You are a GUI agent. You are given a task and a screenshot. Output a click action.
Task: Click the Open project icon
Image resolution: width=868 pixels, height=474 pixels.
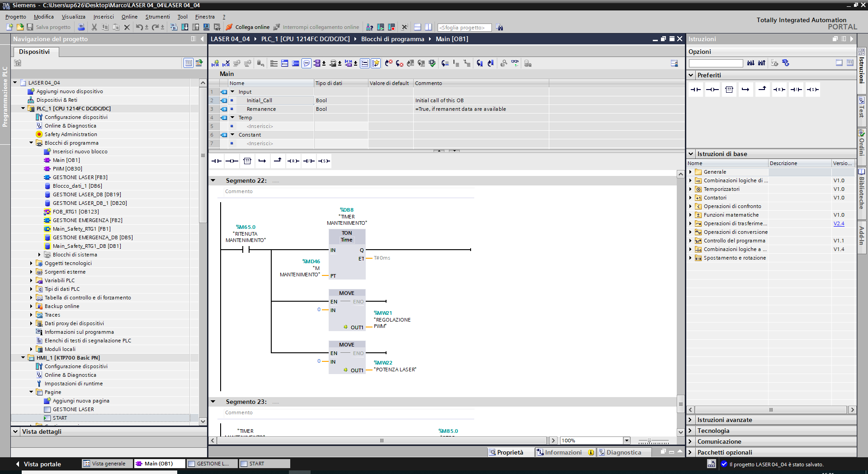[x=20, y=27]
